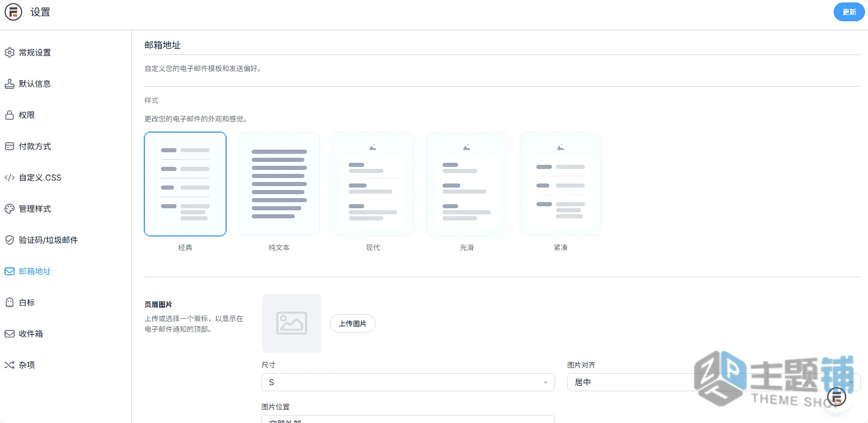Click the 页眉图片 label
Viewport: 868px width, 423px height.
click(x=158, y=305)
